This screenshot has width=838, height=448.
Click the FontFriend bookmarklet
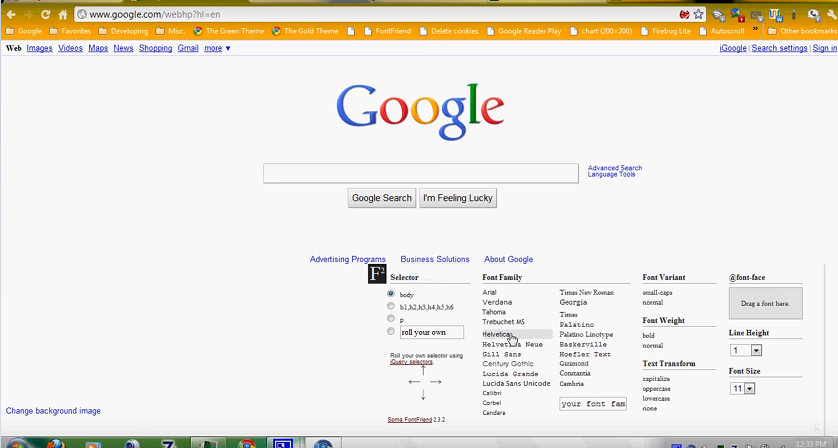388,31
